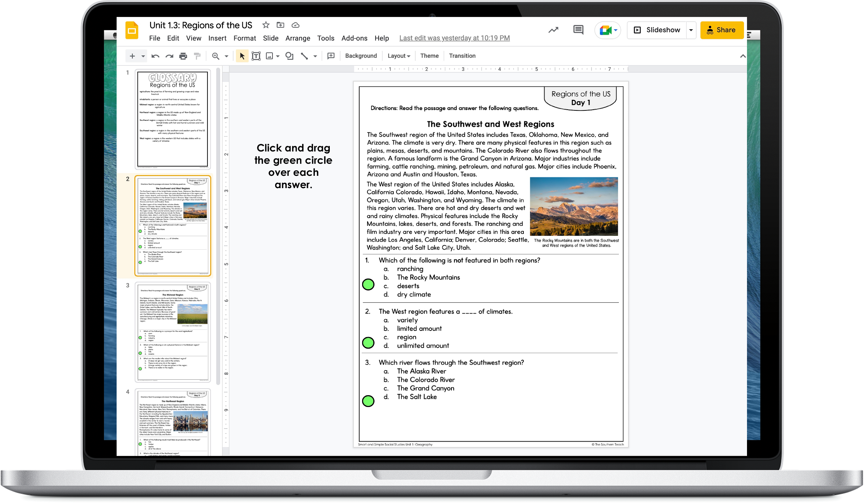Open the Last edit history link

(x=454, y=38)
